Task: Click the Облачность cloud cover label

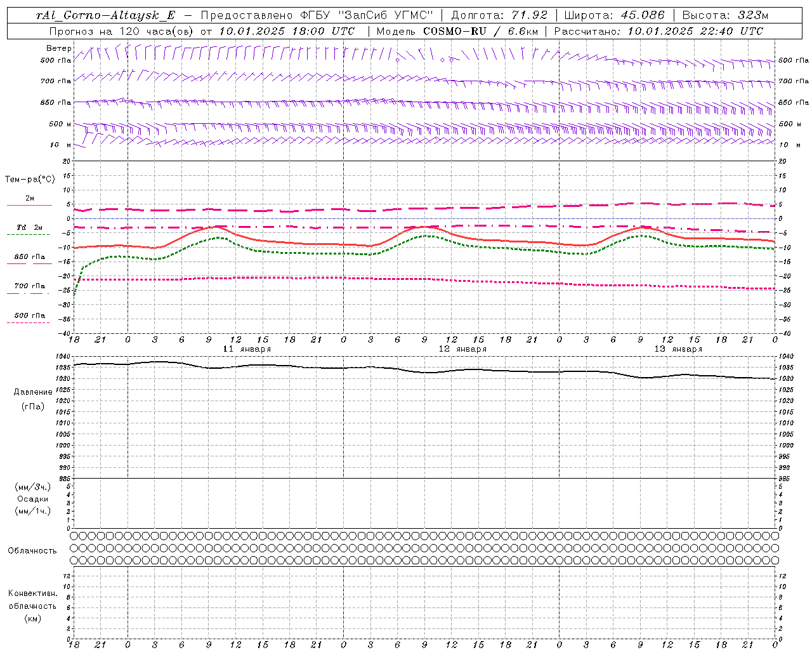Action: click(32, 551)
